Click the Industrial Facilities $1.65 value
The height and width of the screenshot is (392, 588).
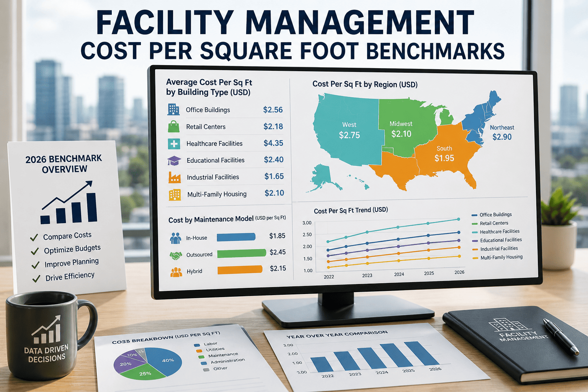(274, 176)
